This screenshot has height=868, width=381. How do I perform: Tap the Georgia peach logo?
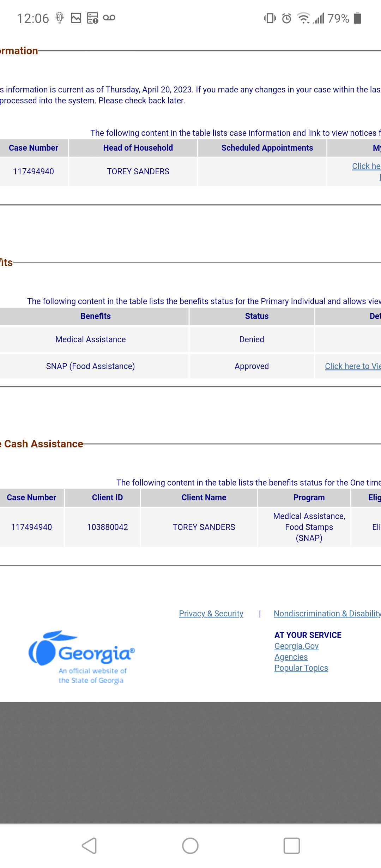point(81,657)
